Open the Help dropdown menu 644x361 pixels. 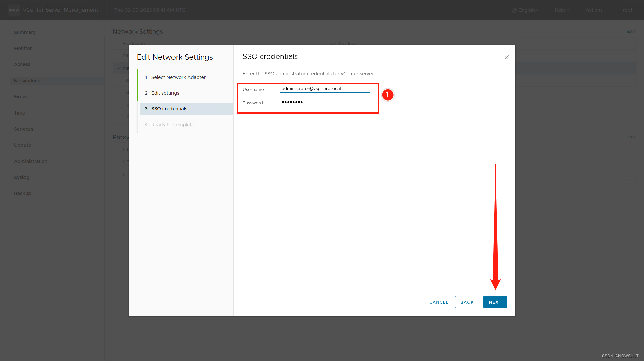coord(562,10)
